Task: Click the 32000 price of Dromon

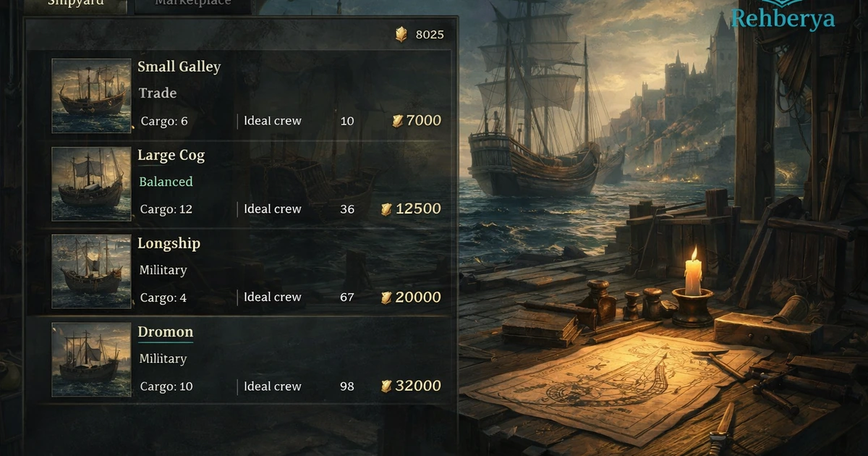Action: pyautogui.click(x=418, y=386)
